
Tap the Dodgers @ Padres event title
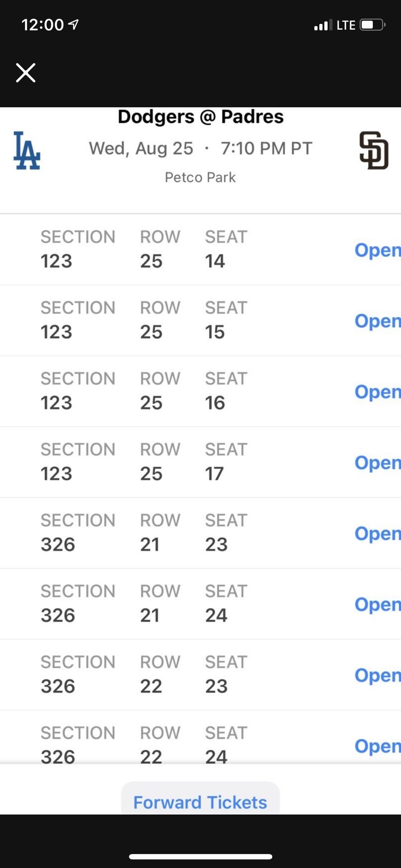click(200, 117)
